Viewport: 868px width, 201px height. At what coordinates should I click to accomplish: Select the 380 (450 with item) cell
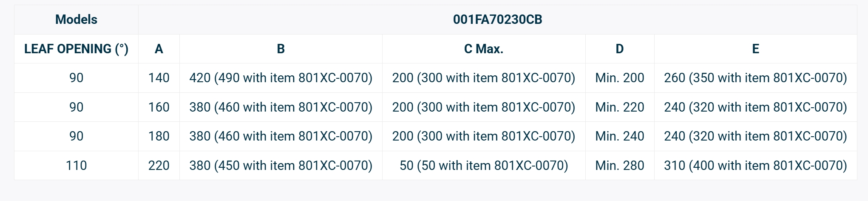281,165
